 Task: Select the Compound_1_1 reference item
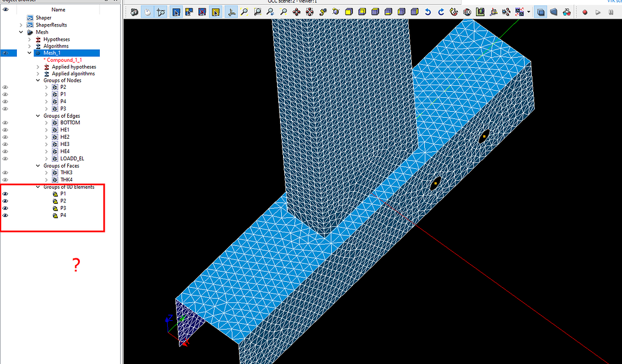pyautogui.click(x=63, y=60)
